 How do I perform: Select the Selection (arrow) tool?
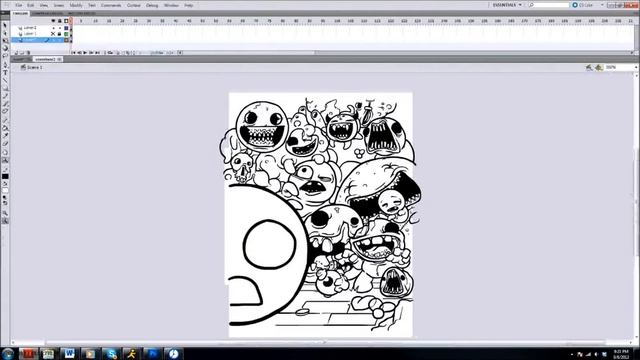click(5, 25)
